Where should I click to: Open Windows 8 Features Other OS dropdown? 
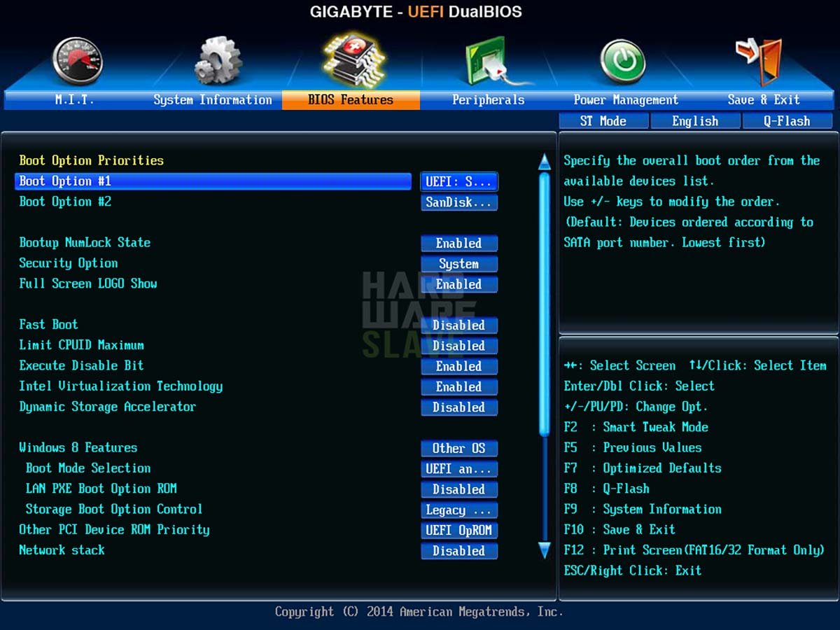[459, 448]
